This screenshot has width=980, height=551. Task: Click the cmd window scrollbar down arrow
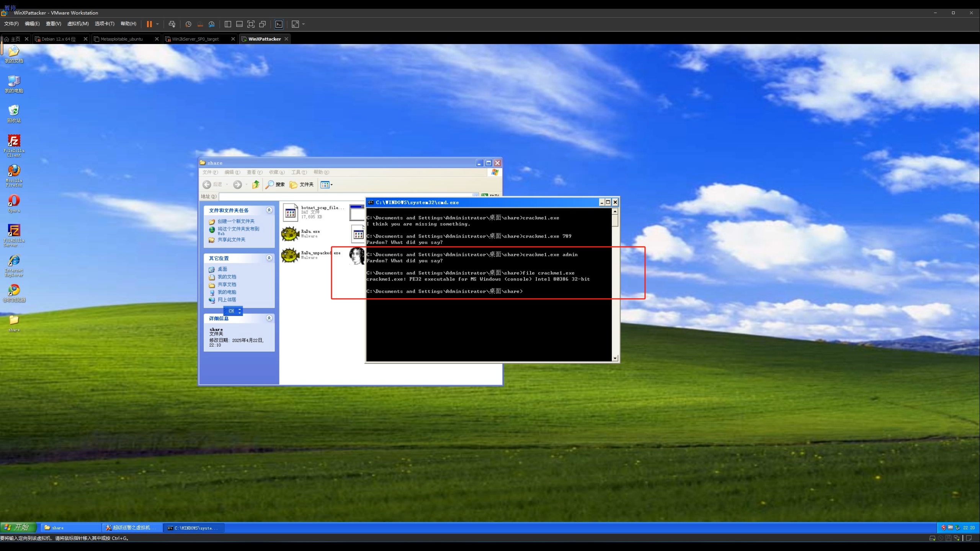[x=615, y=358]
